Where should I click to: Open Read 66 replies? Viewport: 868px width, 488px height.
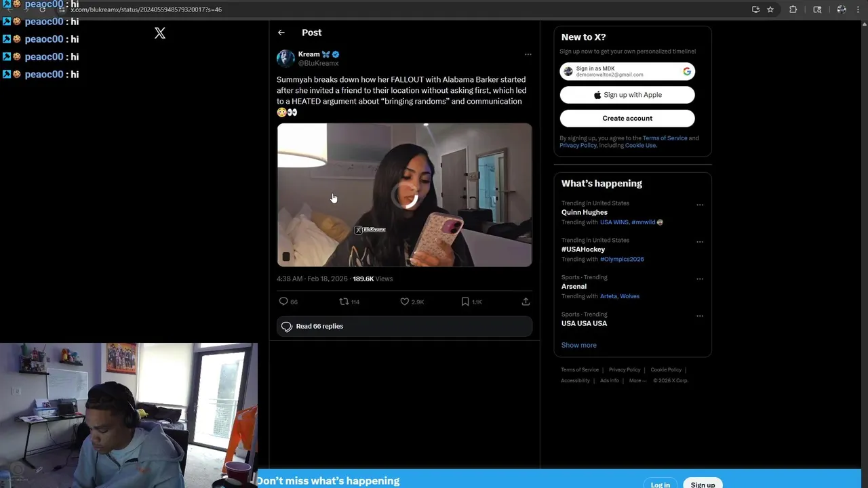(x=404, y=327)
